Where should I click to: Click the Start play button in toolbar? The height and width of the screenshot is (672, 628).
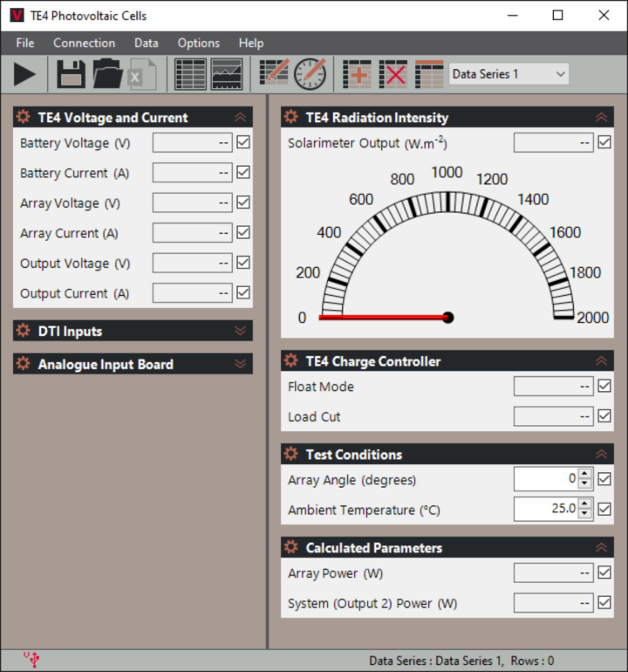25,74
